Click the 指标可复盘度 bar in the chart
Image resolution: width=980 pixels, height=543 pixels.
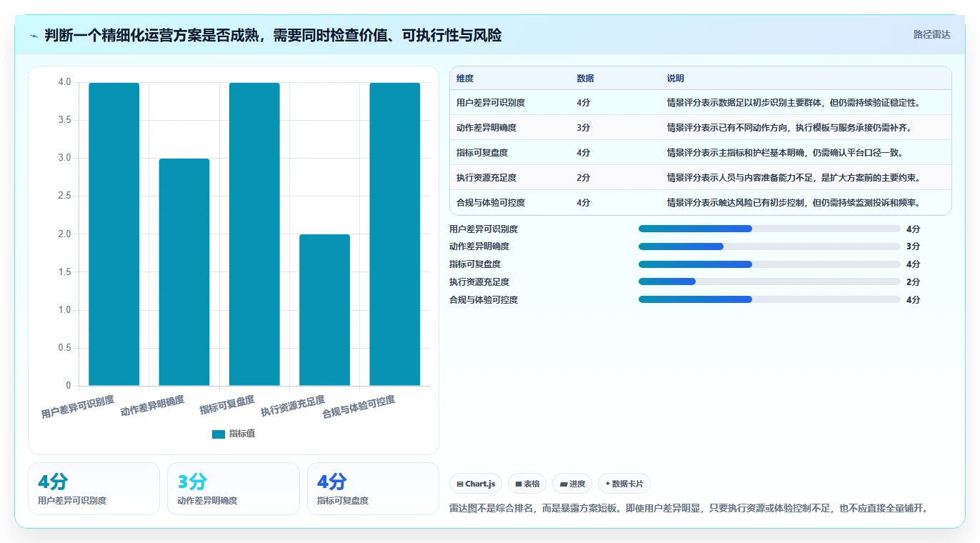254,234
